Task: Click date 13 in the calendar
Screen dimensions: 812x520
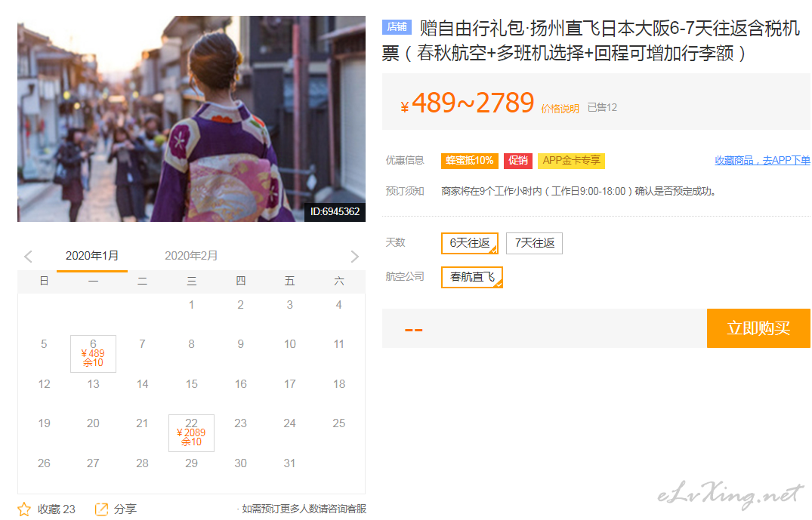Action: click(93, 384)
